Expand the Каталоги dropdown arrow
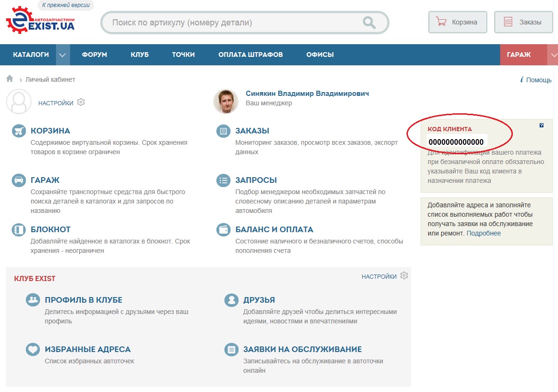Image resolution: width=558 pixels, height=392 pixels. tap(63, 55)
